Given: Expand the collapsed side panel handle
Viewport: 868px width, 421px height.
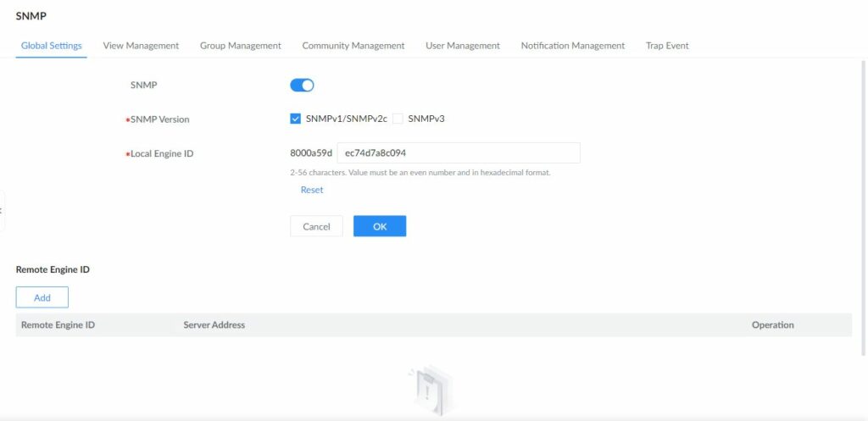Looking at the screenshot, I should pyautogui.click(x=2, y=211).
